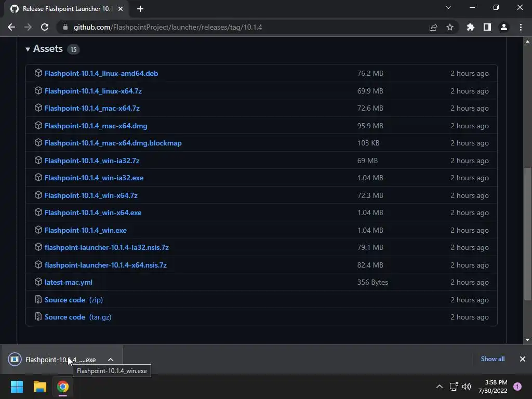Download Flashpoint-10.1.4_win-x64.7z
Viewport: 532px width, 399px height.
(91, 195)
